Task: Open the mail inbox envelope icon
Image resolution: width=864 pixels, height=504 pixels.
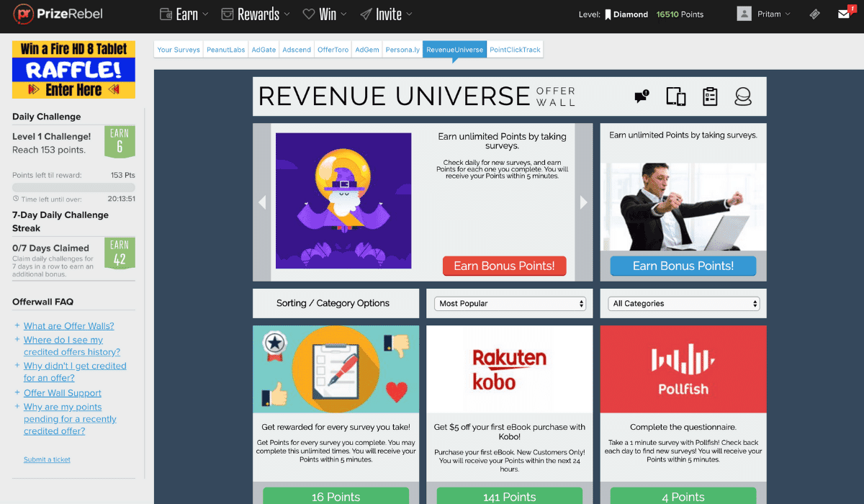Action: pyautogui.click(x=845, y=14)
